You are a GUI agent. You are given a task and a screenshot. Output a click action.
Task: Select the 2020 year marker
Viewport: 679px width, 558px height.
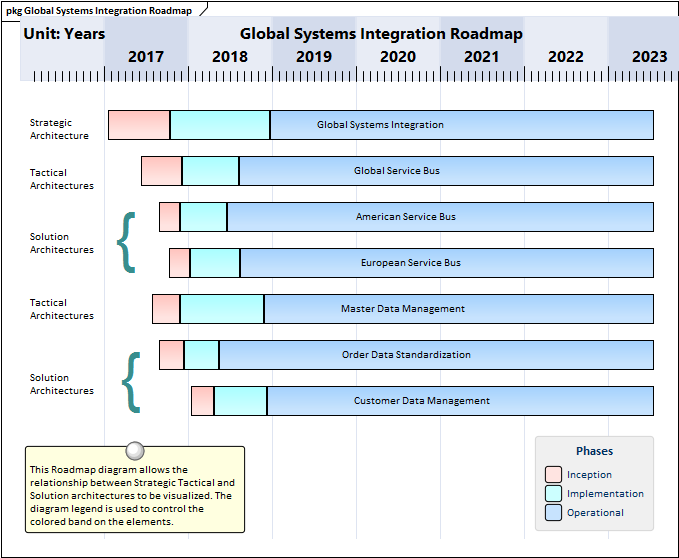pyautogui.click(x=398, y=57)
